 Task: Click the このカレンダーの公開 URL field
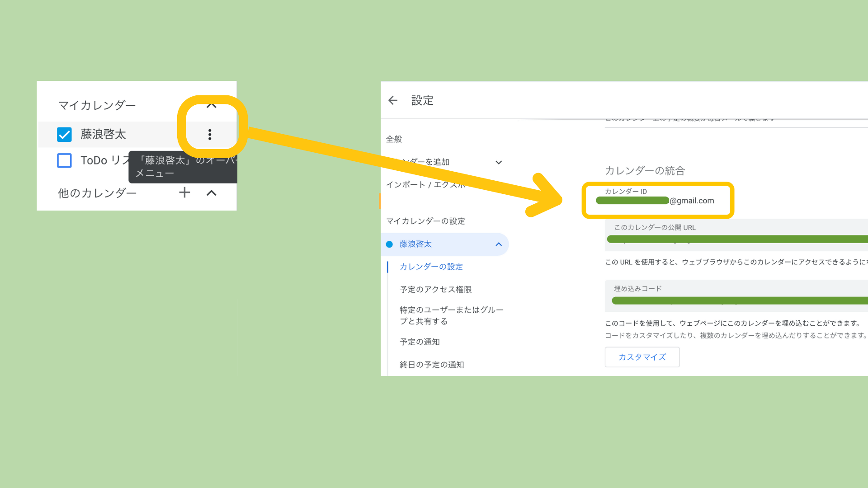[736, 235]
